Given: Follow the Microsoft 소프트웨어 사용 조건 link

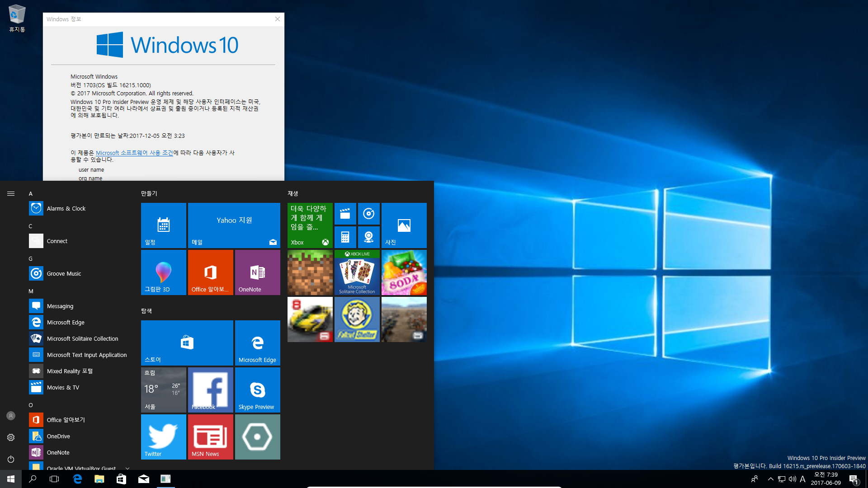Looking at the screenshot, I should tap(134, 153).
